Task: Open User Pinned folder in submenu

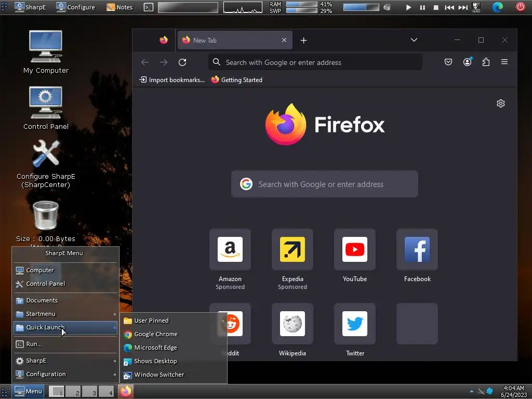Action: (173, 321)
